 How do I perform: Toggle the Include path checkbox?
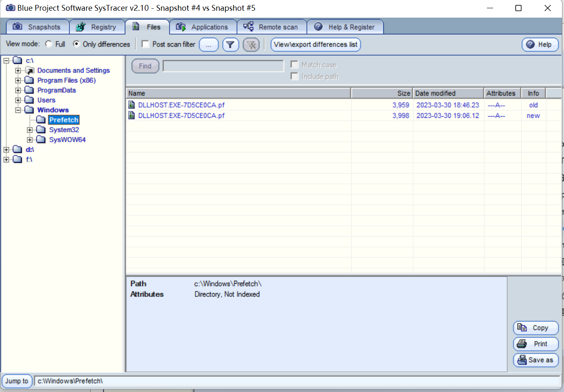pos(294,76)
